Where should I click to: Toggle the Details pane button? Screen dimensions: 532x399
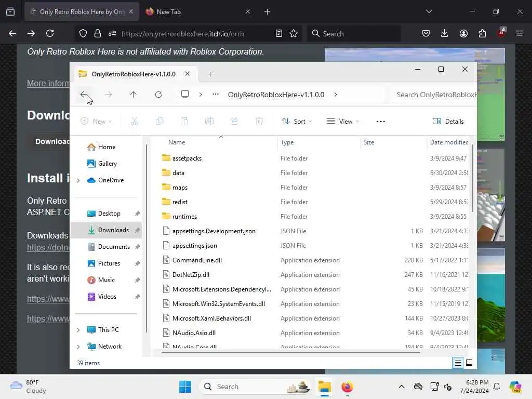point(448,121)
